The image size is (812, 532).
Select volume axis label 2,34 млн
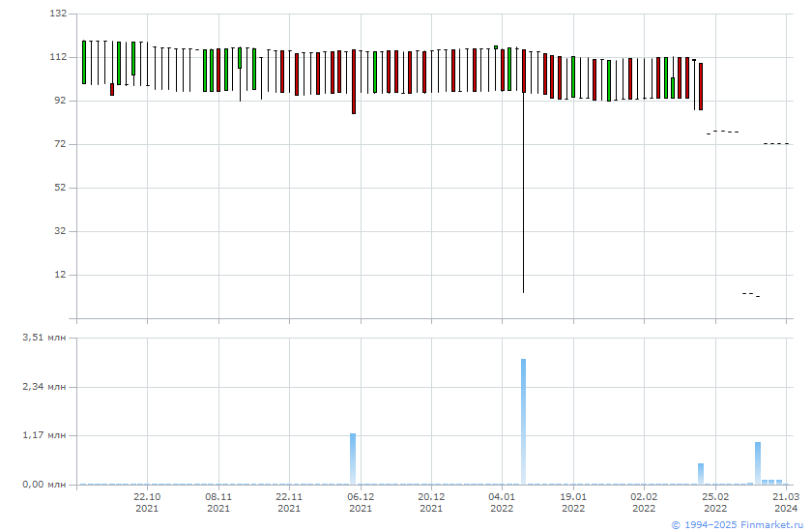tap(44, 387)
